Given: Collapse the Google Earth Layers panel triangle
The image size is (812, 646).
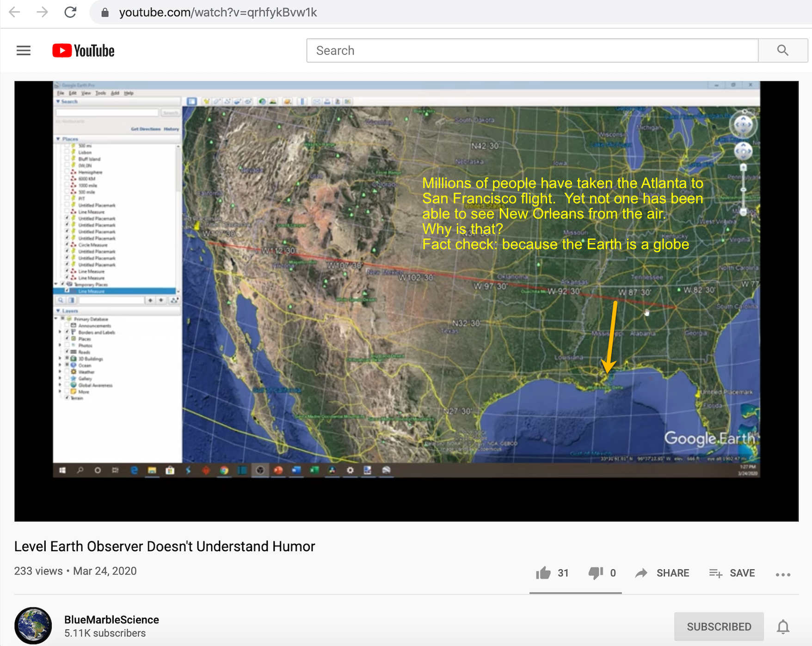Looking at the screenshot, I should tap(58, 311).
